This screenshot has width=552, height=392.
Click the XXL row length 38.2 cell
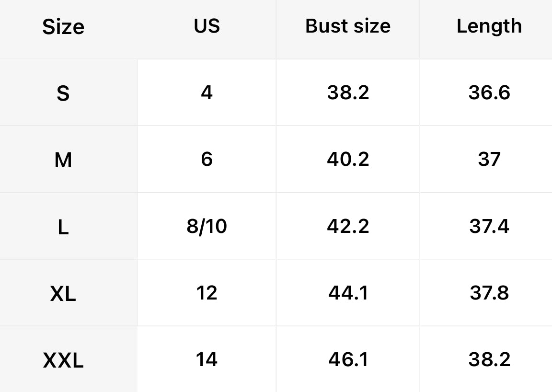click(x=489, y=359)
